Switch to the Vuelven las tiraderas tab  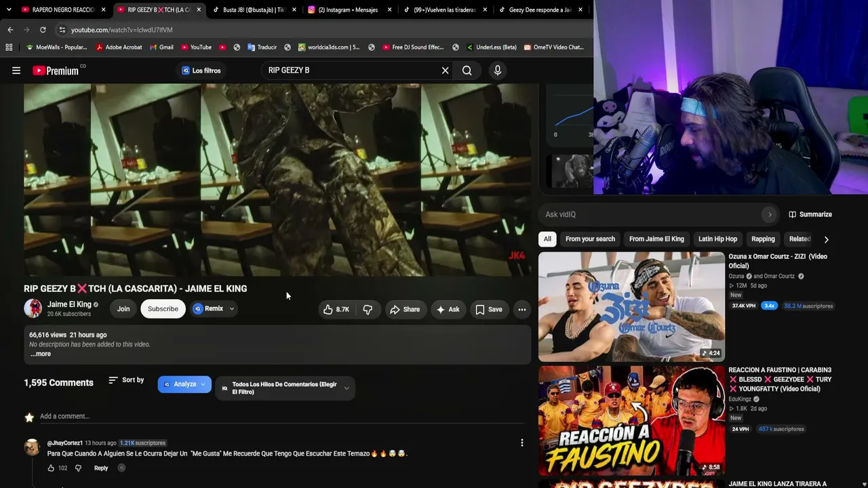coord(444,10)
